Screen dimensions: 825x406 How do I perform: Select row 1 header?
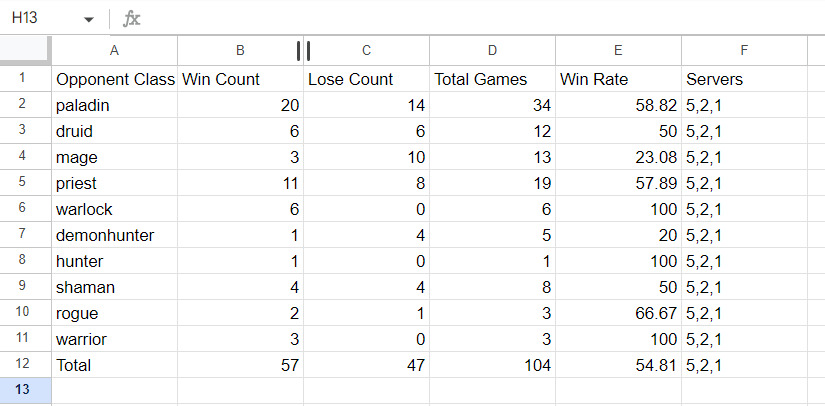tap(25, 79)
